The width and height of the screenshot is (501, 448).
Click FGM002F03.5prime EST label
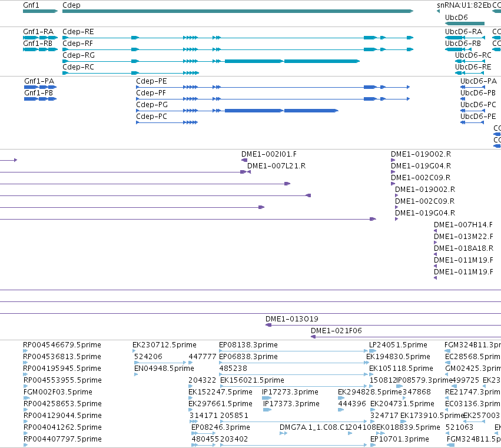click(x=58, y=391)
